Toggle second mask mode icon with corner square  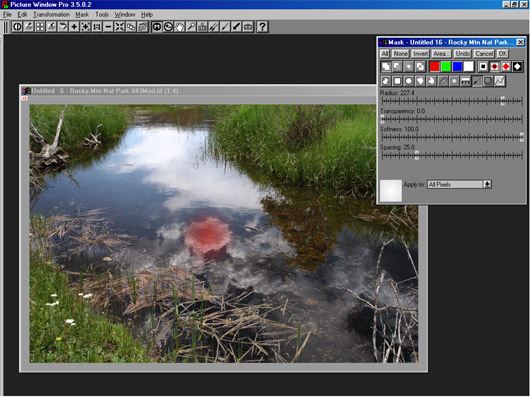[397, 67]
